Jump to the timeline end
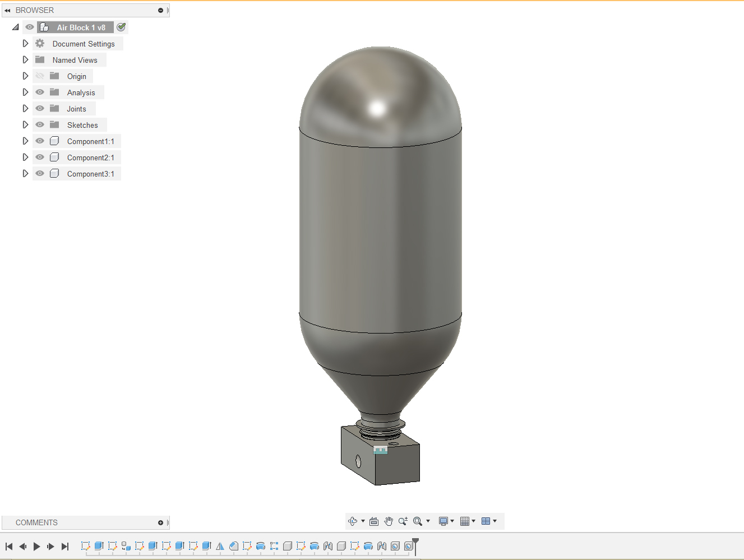 [65, 547]
